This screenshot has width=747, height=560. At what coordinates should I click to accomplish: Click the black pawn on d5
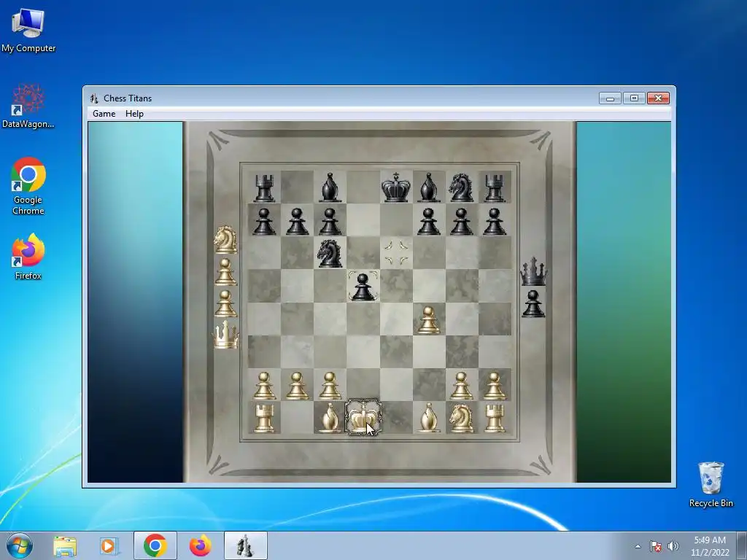pos(363,287)
